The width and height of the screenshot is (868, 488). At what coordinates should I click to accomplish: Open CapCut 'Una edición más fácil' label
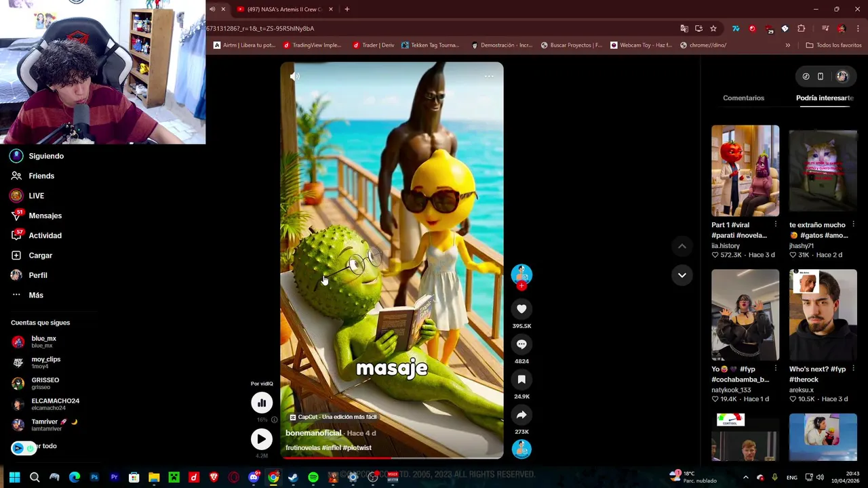click(x=333, y=418)
